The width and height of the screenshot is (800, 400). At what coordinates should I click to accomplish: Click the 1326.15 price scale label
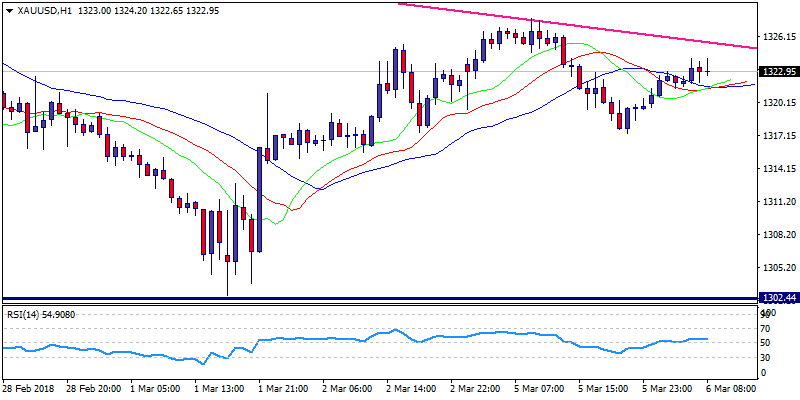pyautogui.click(x=778, y=37)
